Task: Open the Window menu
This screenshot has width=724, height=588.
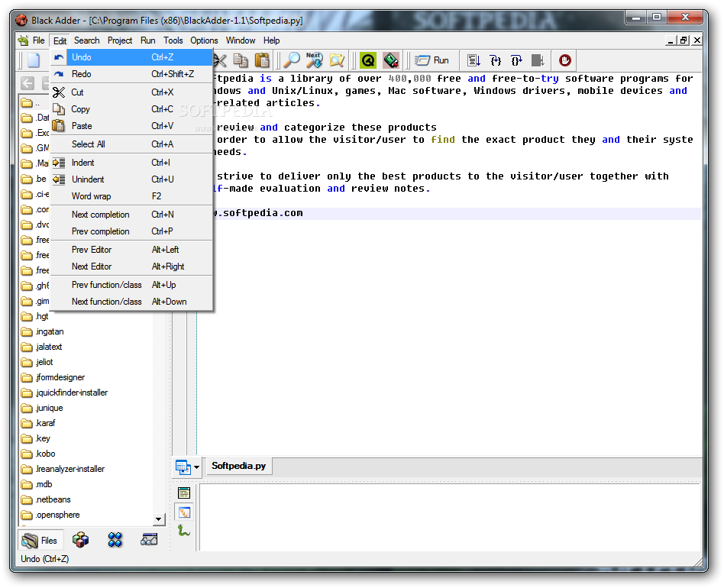Action: [x=241, y=40]
